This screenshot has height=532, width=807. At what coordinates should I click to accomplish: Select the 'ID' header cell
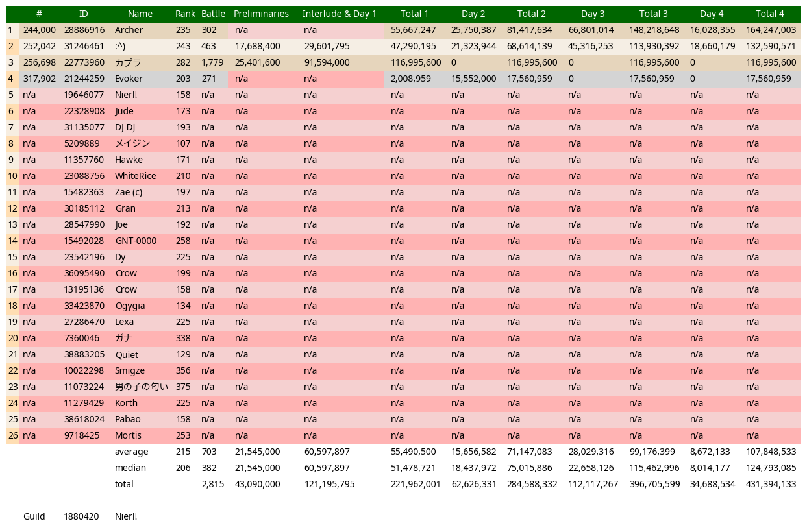coord(83,14)
